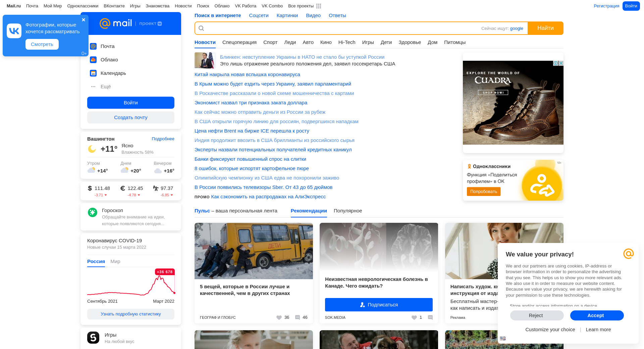Click the heart like icon with 36
Viewport: 644px width, 349px height.
[x=279, y=317]
